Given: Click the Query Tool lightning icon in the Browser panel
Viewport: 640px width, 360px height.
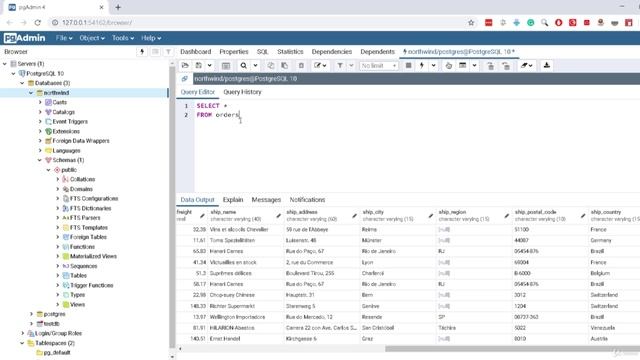Looking at the screenshot, I should pos(142,51).
